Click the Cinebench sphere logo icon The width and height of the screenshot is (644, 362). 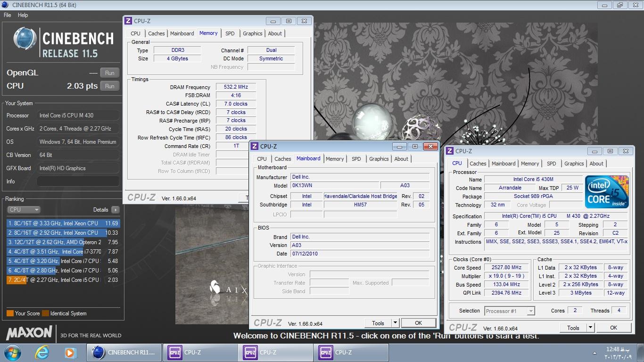(x=25, y=39)
